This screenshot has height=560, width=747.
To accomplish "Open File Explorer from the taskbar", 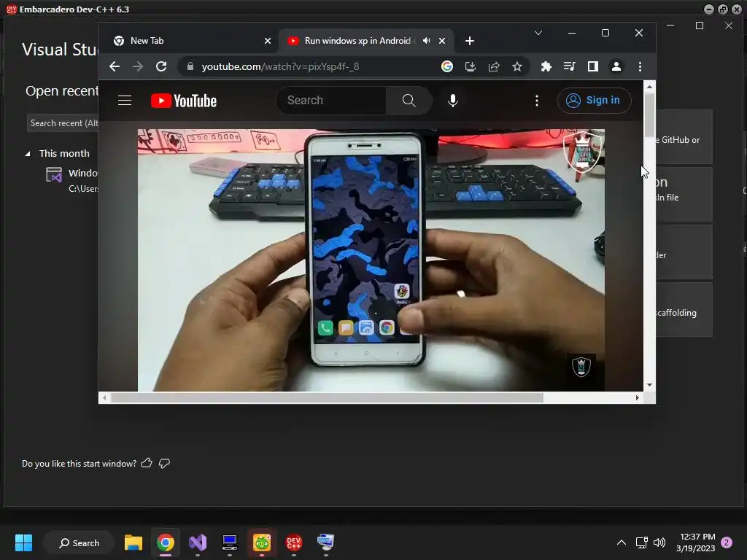I will click(133, 542).
